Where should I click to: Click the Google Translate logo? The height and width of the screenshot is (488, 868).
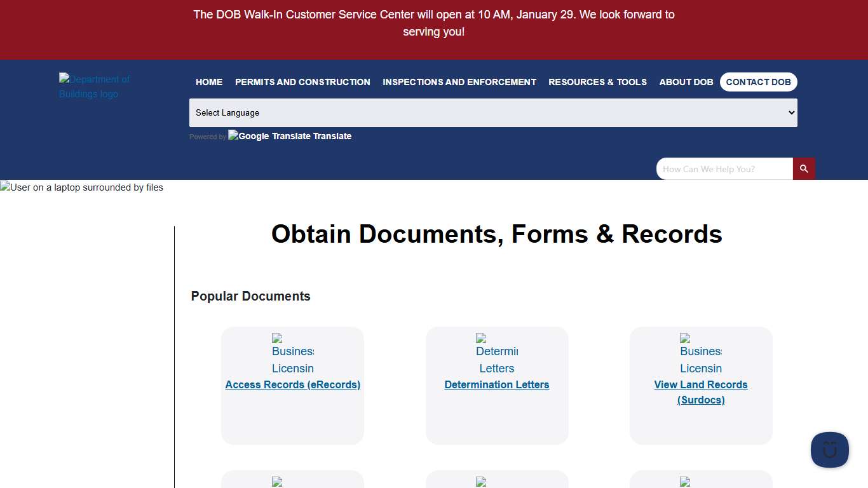[x=248, y=135]
